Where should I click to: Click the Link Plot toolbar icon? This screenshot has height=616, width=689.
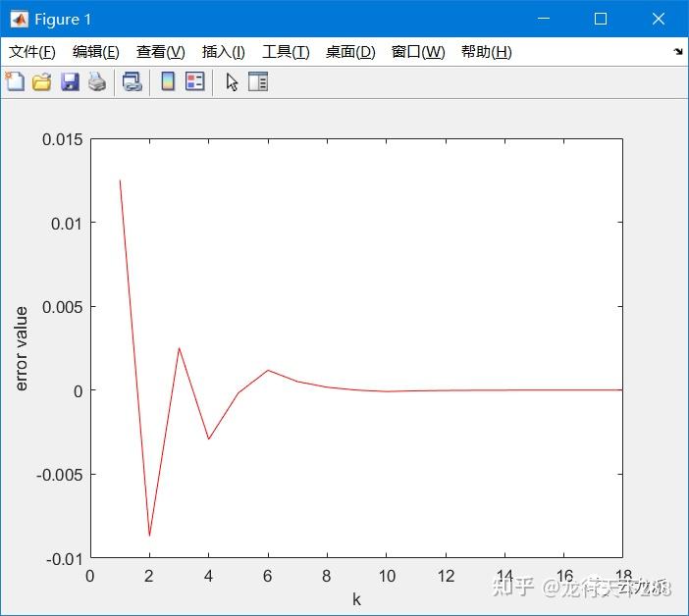pyautogui.click(x=132, y=82)
